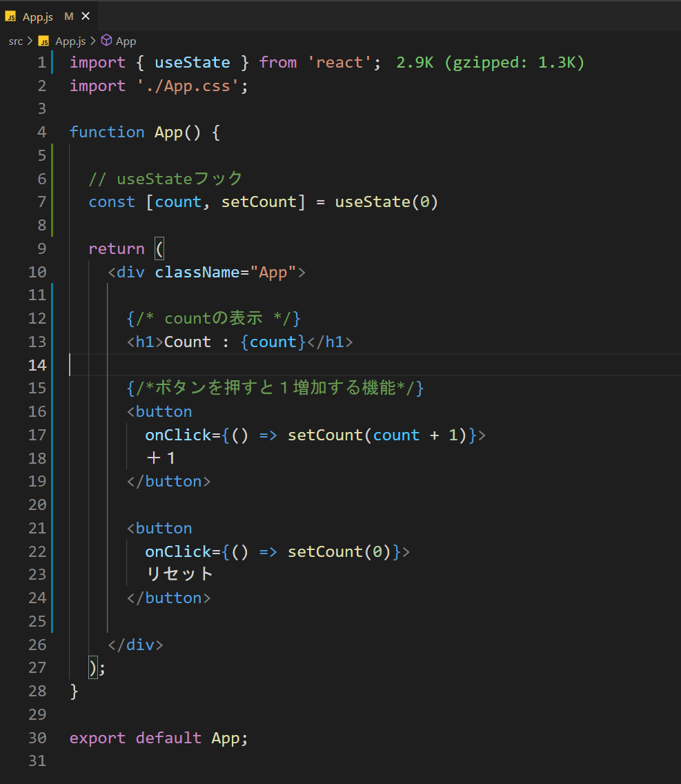Viewport: 681px width, 784px height.
Task: Click the opening parenthesis after return
Action: [x=159, y=248]
